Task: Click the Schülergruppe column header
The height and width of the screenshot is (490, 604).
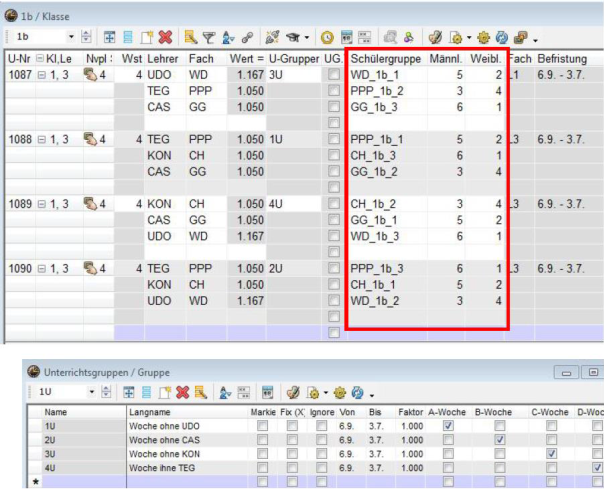Action: click(388, 59)
